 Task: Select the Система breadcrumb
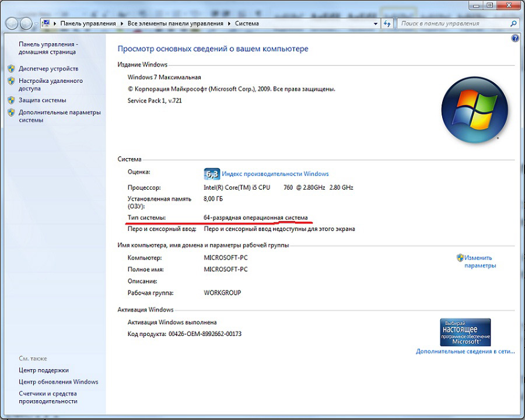(247, 23)
